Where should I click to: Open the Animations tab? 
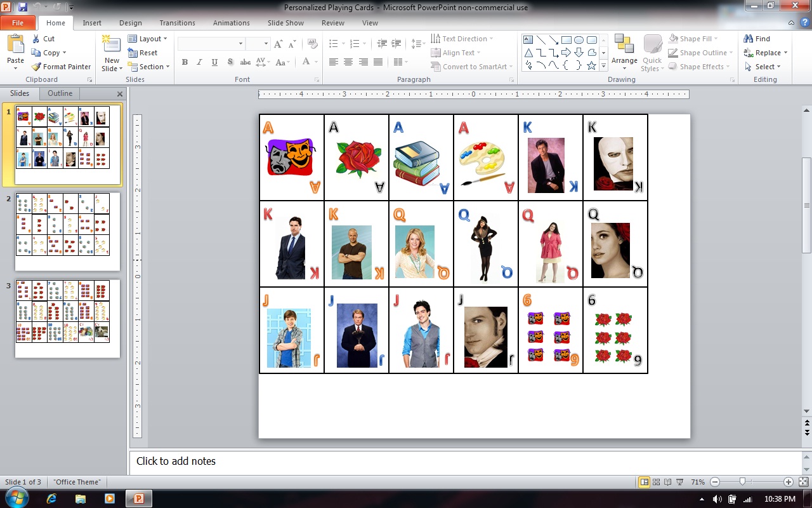click(232, 23)
